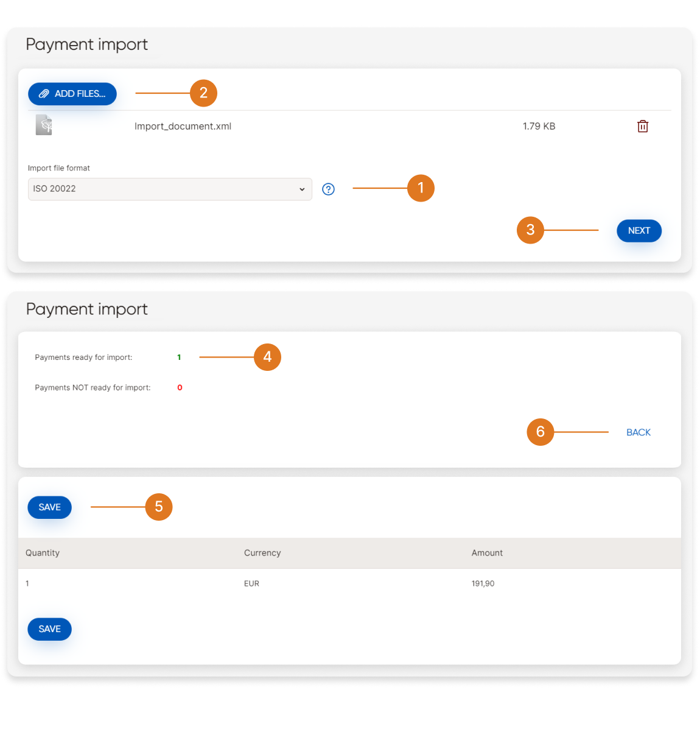Click the orange step marker number 6
The image size is (700, 732).
pyautogui.click(x=540, y=432)
